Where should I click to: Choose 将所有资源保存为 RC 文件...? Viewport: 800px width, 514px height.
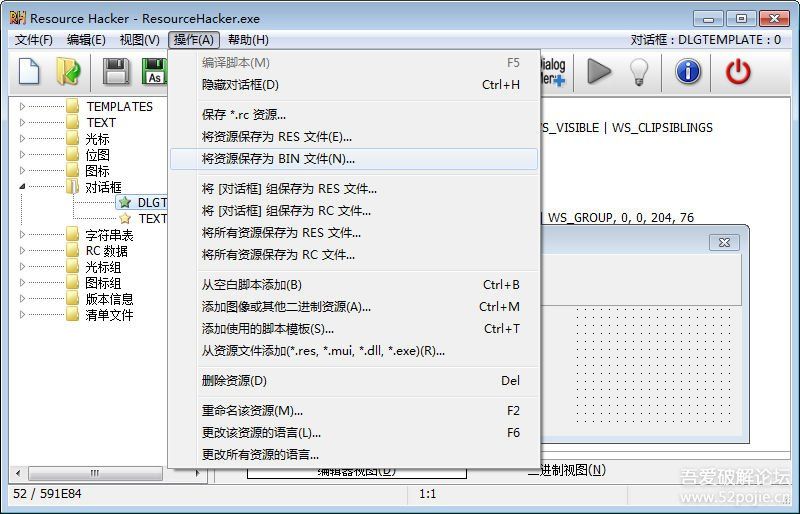(354, 255)
